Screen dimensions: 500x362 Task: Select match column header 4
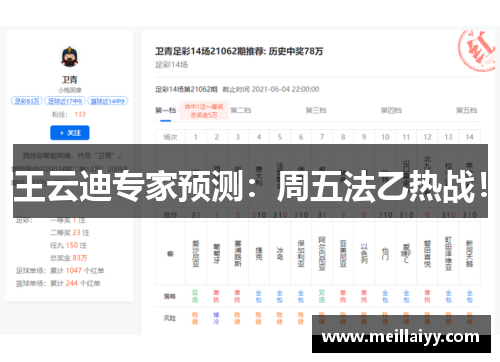[x=259, y=137]
